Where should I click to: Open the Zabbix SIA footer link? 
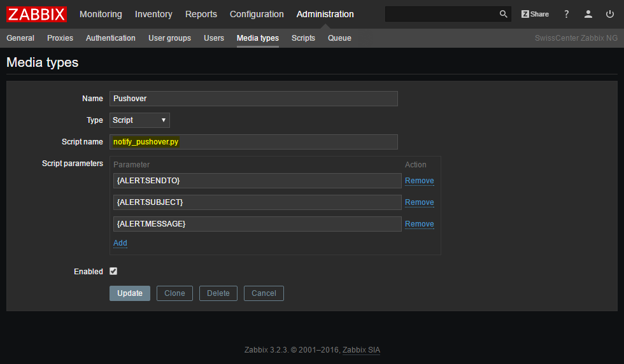[362, 350]
